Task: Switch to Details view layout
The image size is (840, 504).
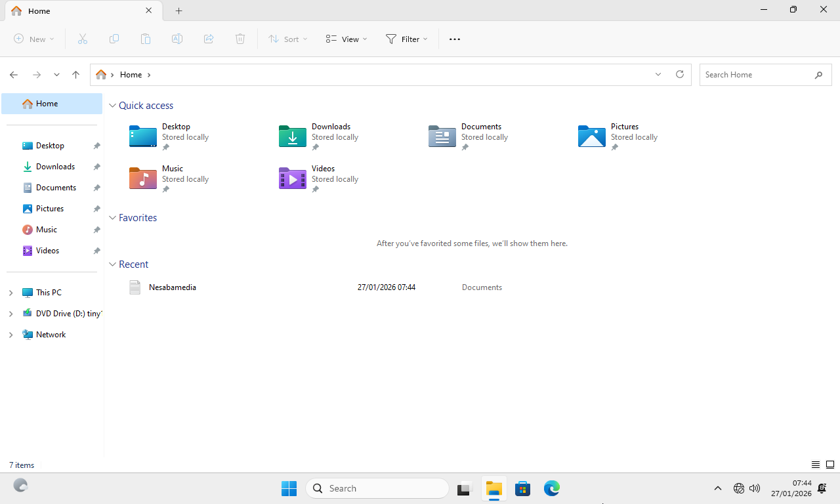Action: [816, 465]
